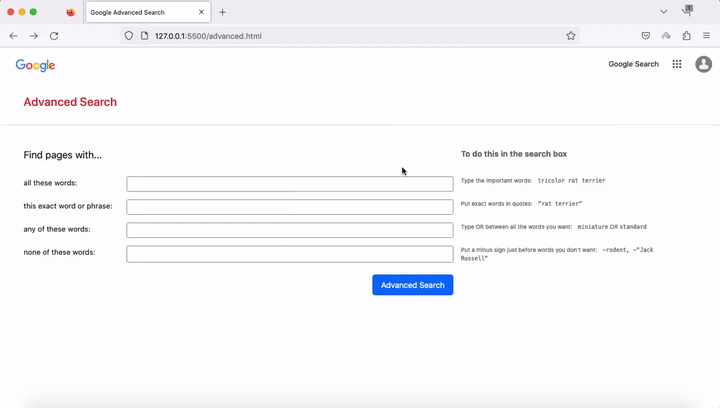Screen dimensions: 720x408
Task: Open the Firefox account cloud icon
Action: coord(666,36)
